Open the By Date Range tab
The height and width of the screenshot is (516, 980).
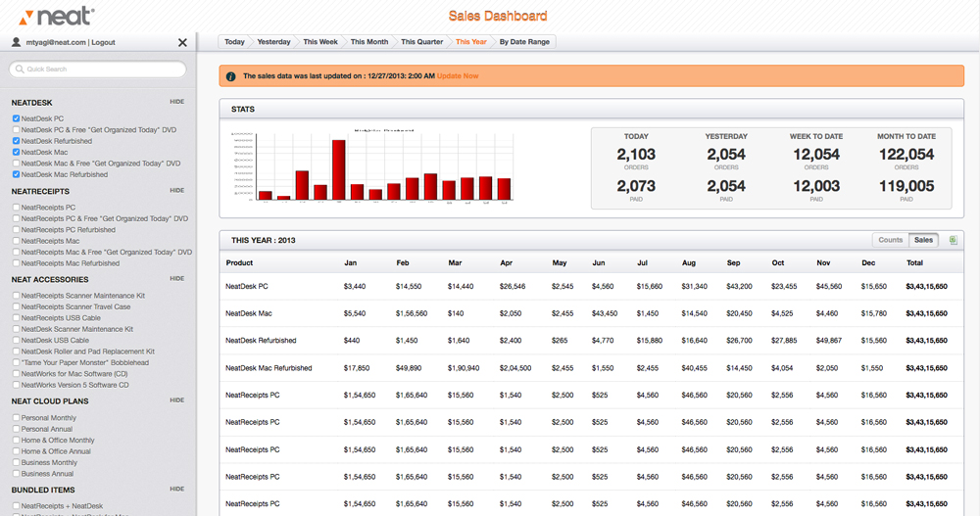(x=524, y=42)
